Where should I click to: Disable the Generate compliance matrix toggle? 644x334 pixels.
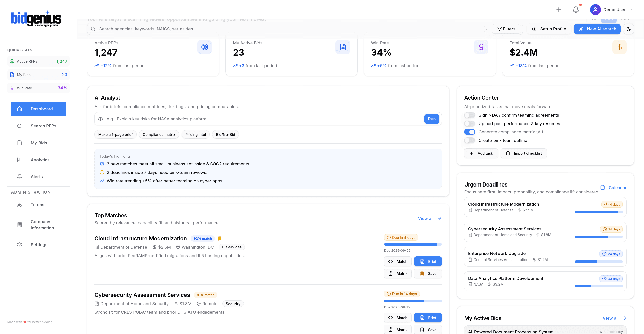tap(469, 132)
